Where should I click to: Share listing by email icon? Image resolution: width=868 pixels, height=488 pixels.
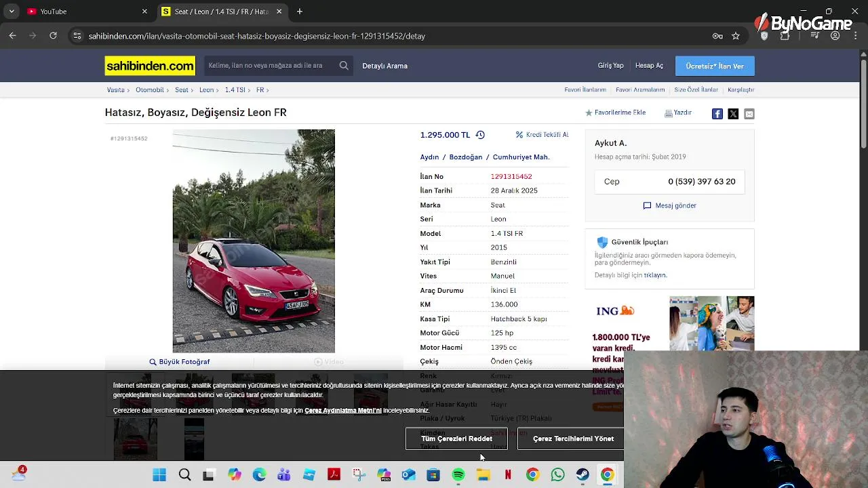pyautogui.click(x=749, y=114)
